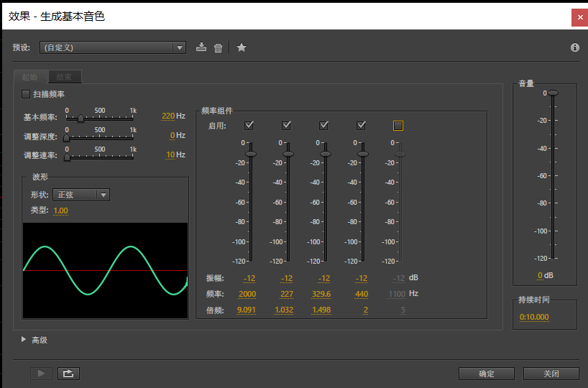Open the info icon for effect help
Image resolution: width=588 pixels, height=388 pixels.
click(574, 47)
